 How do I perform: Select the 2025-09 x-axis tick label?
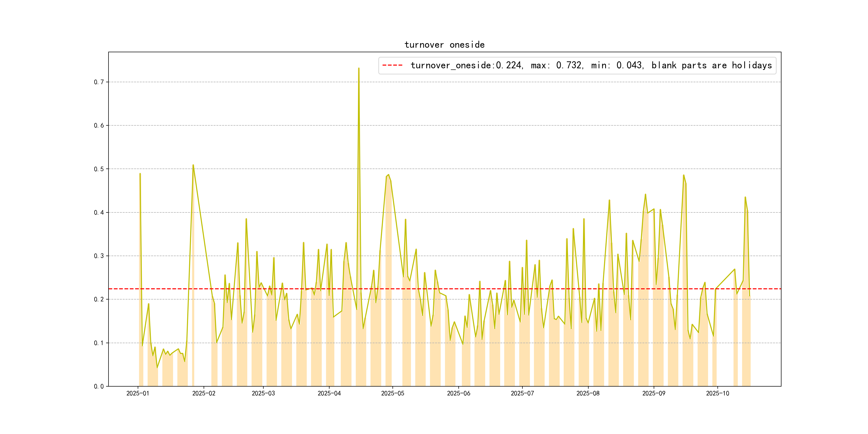654,394
